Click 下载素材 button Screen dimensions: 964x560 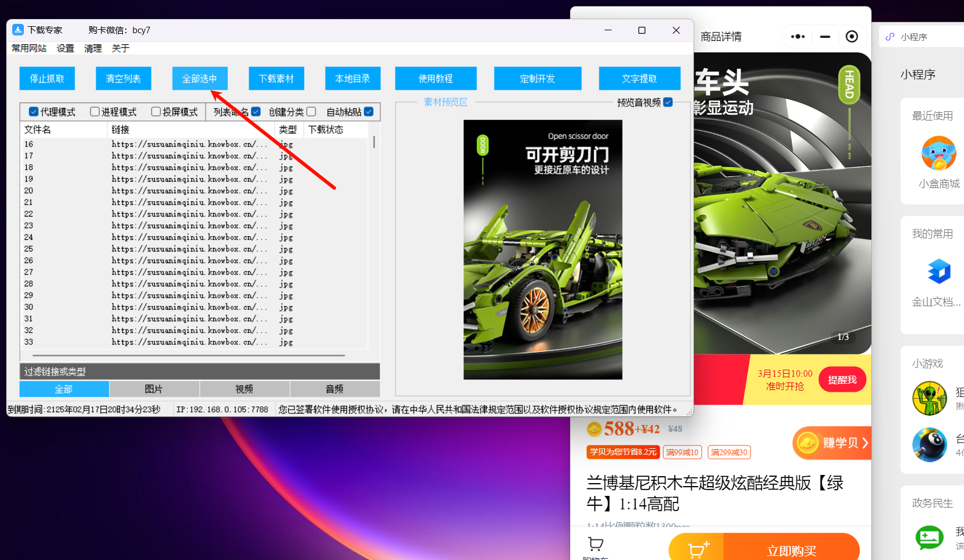tap(277, 79)
